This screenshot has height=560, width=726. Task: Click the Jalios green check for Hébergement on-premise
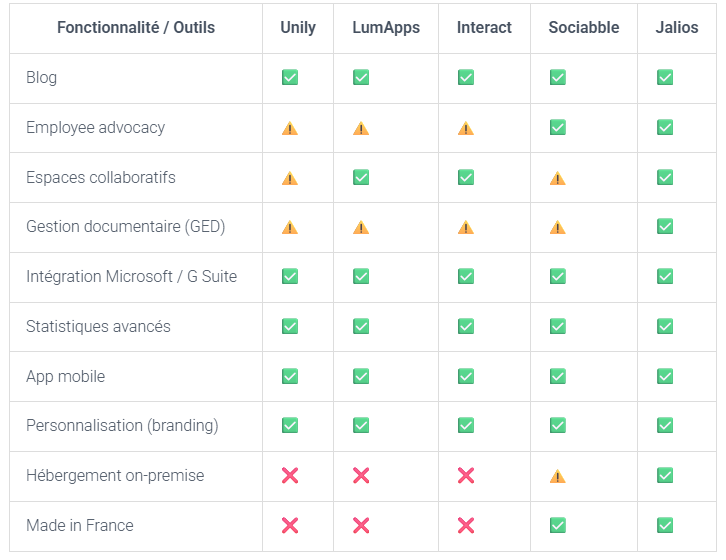click(665, 475)
